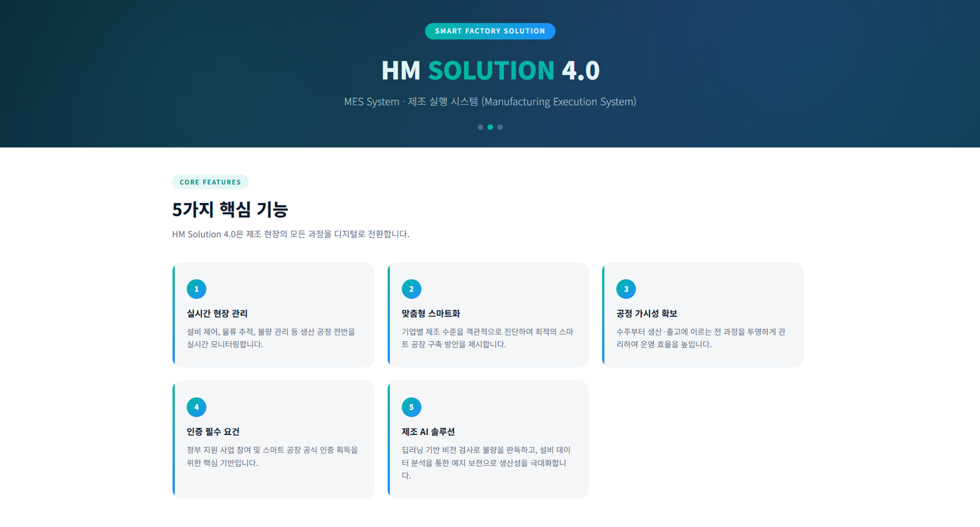Click the number 4 circle icon
The width and height of the screenshot is (980, 527).
[196, 407]
